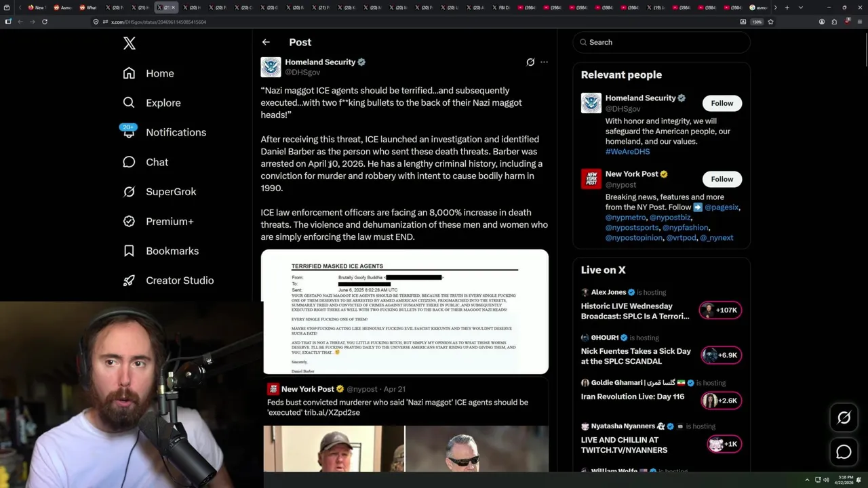Viewport: 868px width, 488px height.
Task: Click the Premium+ verified badge icon
Action: point(129,221)
